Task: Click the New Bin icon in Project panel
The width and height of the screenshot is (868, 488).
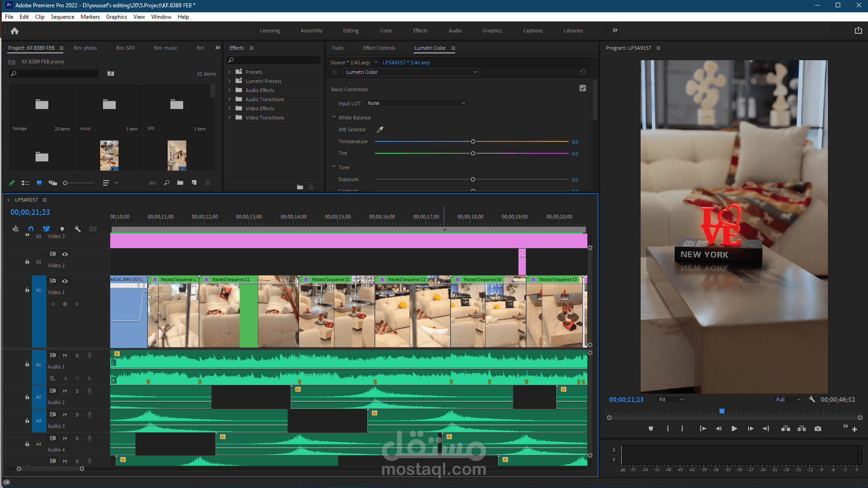Action: click(180, 183)
